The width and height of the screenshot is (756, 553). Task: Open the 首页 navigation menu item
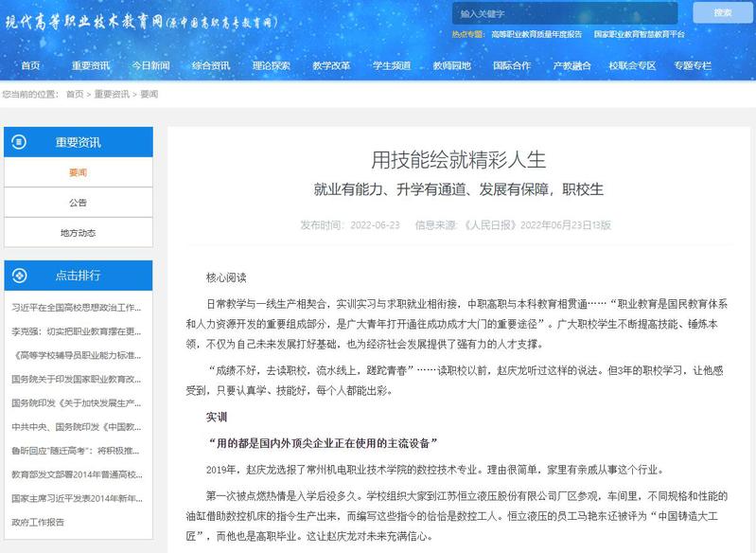[x=31, y=65]
